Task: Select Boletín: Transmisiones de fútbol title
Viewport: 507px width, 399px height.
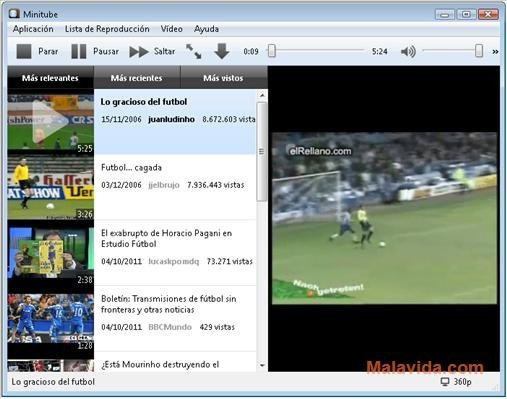Action: 169,304
